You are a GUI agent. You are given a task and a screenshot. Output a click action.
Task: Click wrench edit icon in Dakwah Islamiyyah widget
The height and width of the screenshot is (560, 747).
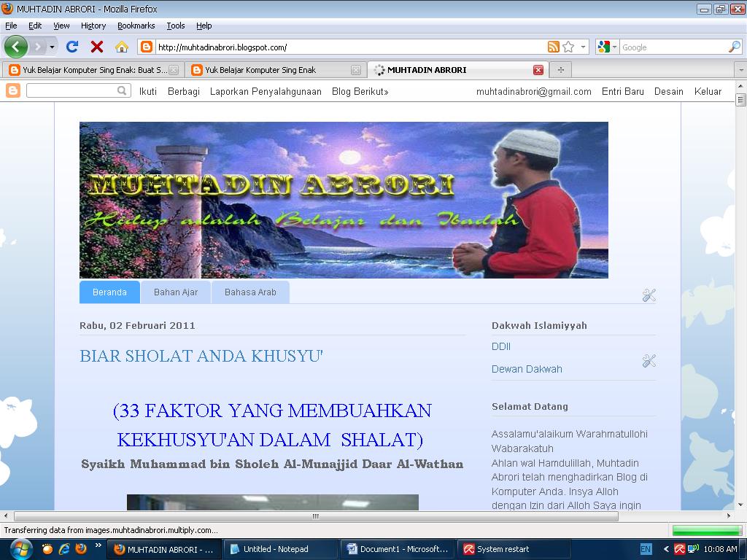649,361
